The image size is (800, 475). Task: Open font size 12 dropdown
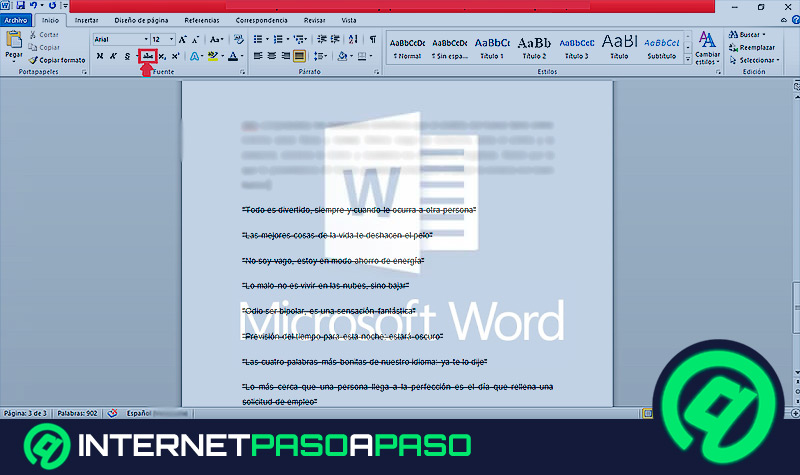pos(171,39)
